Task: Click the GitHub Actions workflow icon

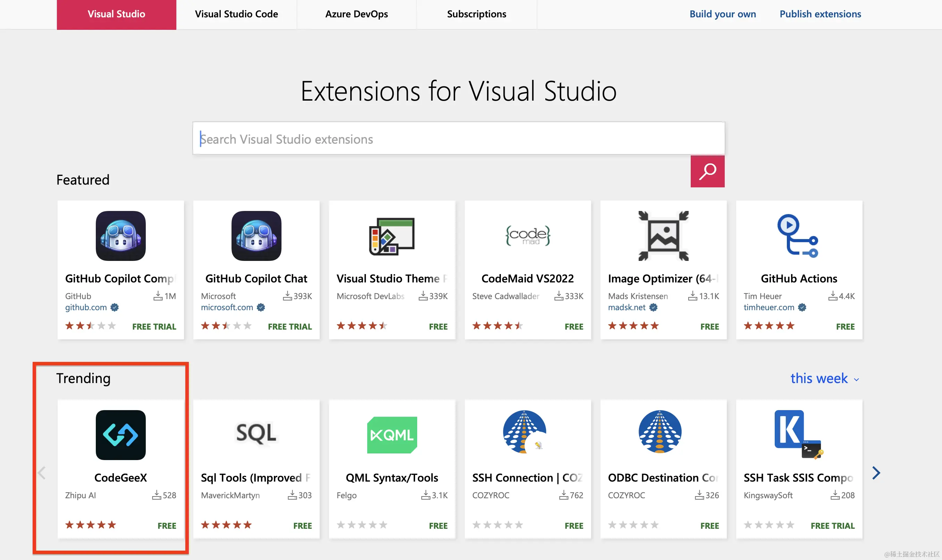Action: [798, 236]
